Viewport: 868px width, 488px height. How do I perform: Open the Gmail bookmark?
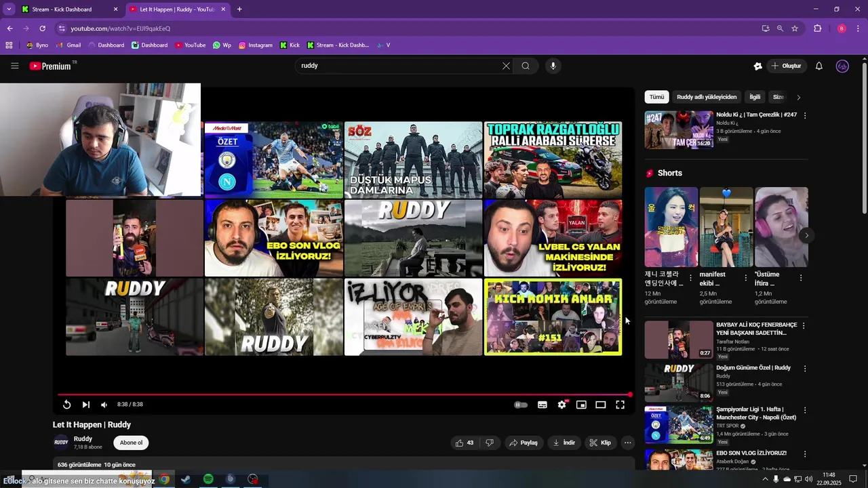[x=68, y=45]
